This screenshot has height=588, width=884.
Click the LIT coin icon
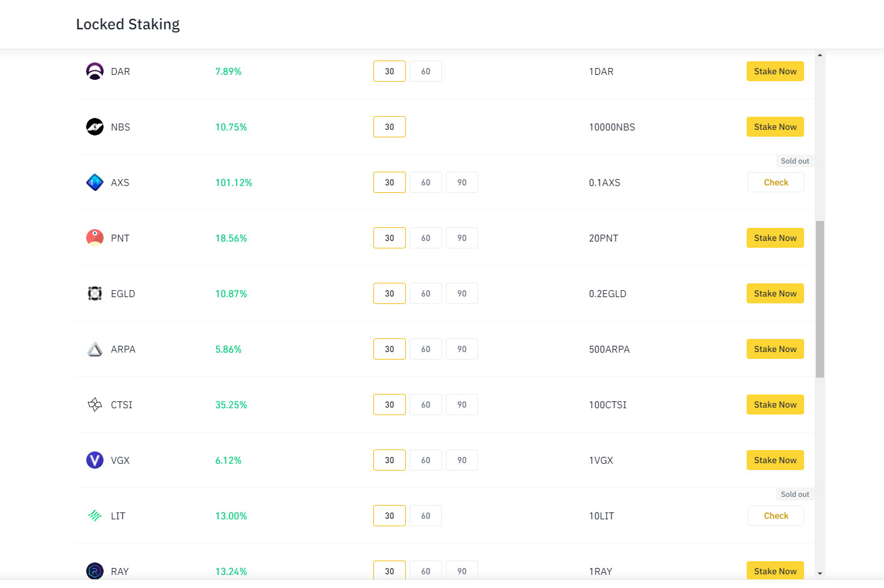click(x=95, y=516)
